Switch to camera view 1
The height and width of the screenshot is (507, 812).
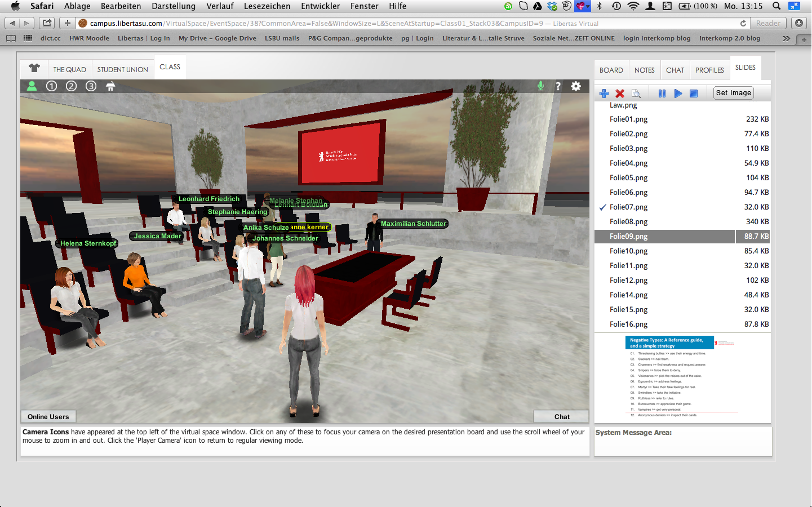(x=52, y=86)
